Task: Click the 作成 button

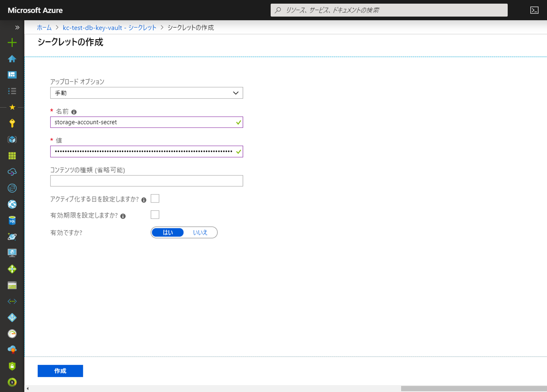Action: 60,371
